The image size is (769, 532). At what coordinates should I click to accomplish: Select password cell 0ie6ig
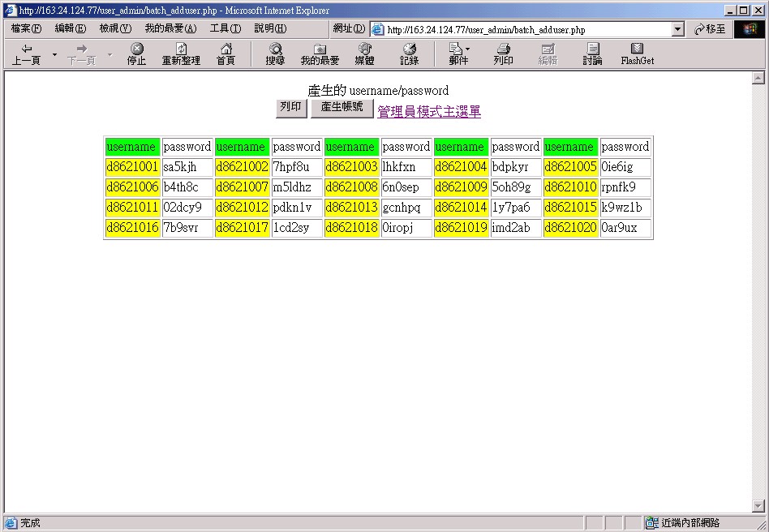(625, 167)
